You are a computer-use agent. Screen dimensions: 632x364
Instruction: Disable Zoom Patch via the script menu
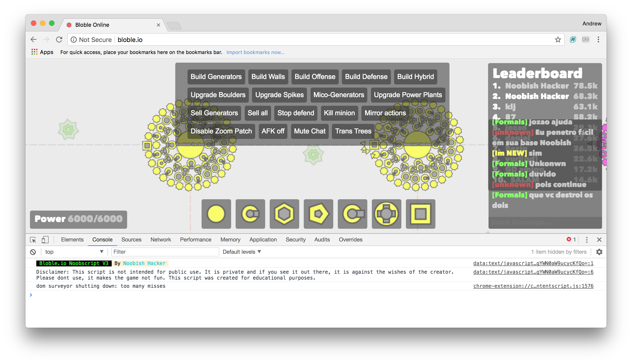[221, 131]
